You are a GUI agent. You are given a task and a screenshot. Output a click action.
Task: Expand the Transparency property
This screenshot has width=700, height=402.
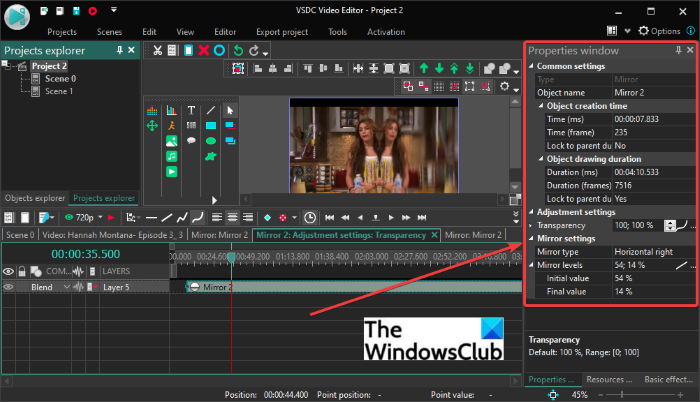(531, 226)
